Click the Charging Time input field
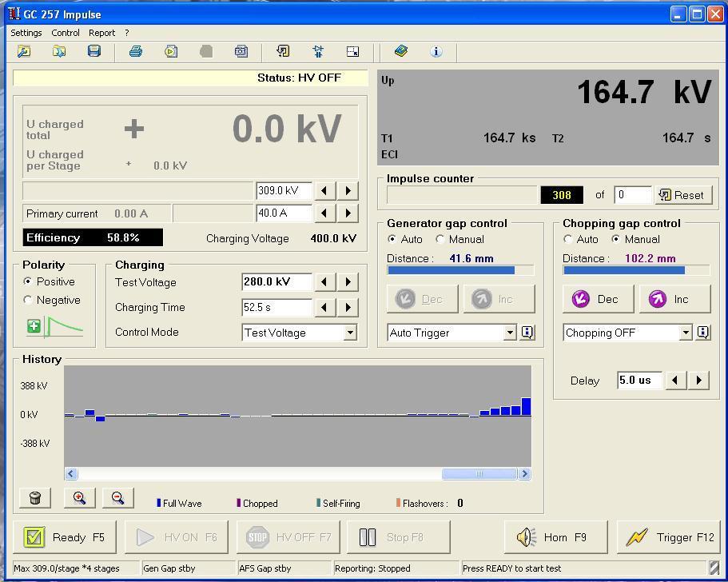The width and height of the screenshot is (728, 582). pyautogui.click(x=277, y=308)
